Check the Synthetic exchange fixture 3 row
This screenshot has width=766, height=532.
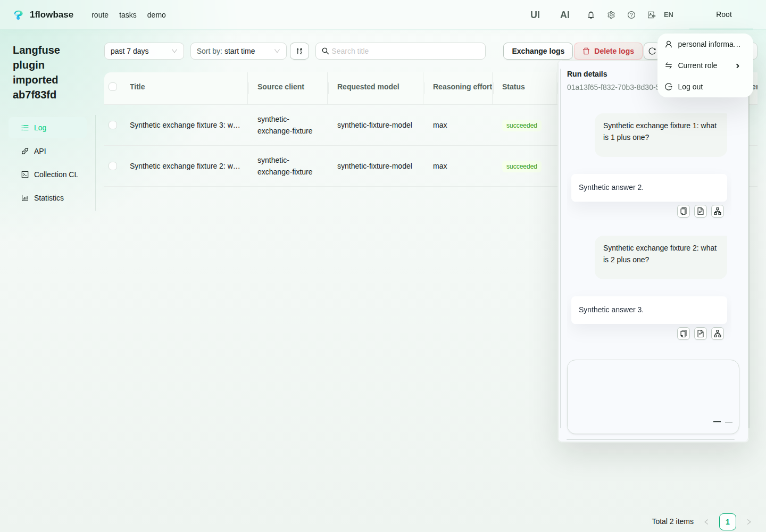[113, 125]
